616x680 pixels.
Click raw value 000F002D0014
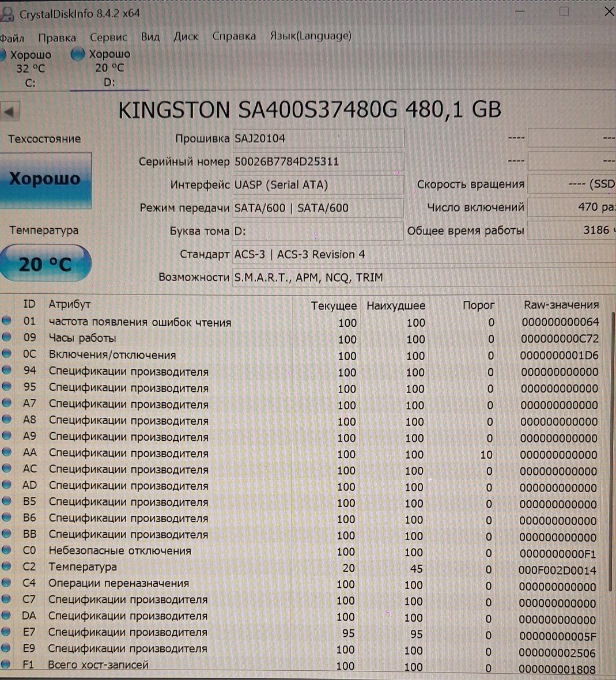click(x=557, y=571)
